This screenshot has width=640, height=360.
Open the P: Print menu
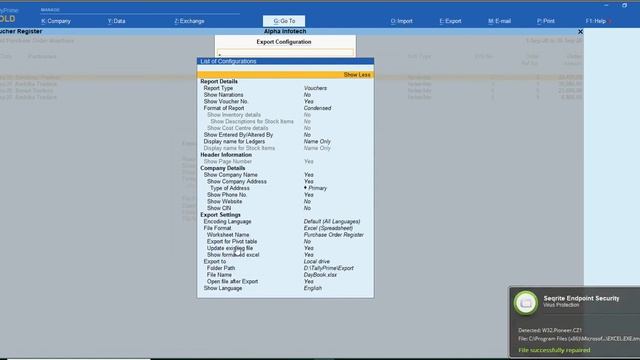coord(546,21)
